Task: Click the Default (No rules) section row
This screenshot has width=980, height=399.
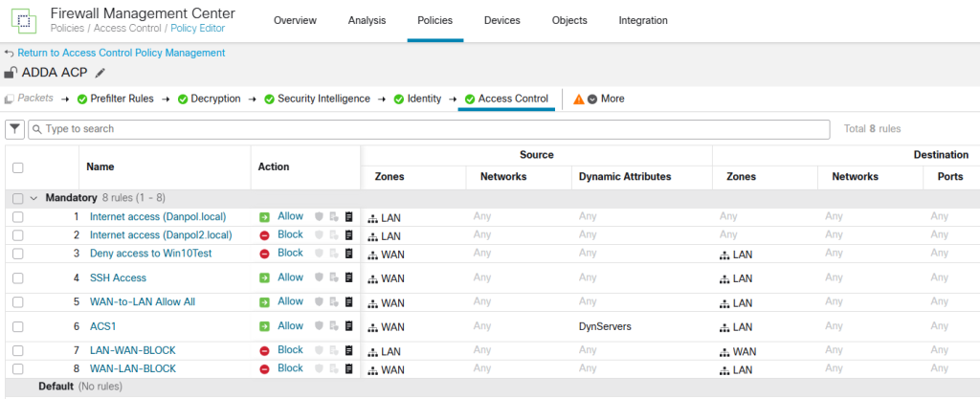Action: tap(490, 387)
